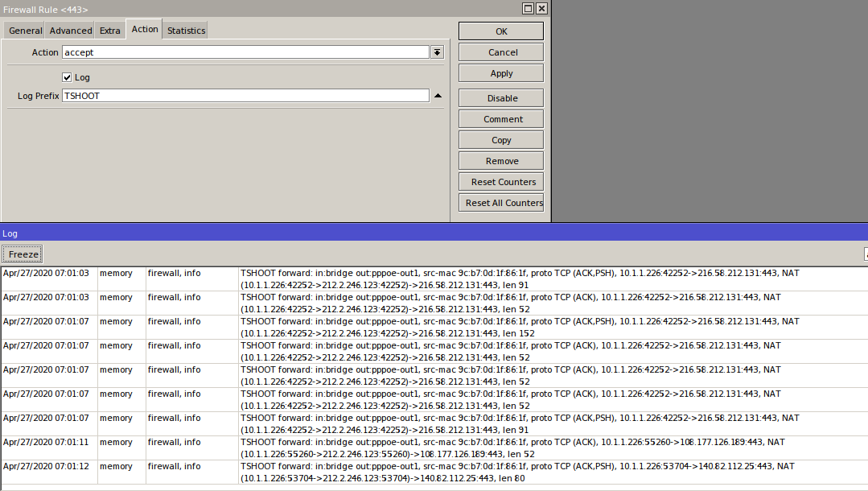868x491 pixels.
Task: Freeze the Log window
Action: click(x=23, y=254)
